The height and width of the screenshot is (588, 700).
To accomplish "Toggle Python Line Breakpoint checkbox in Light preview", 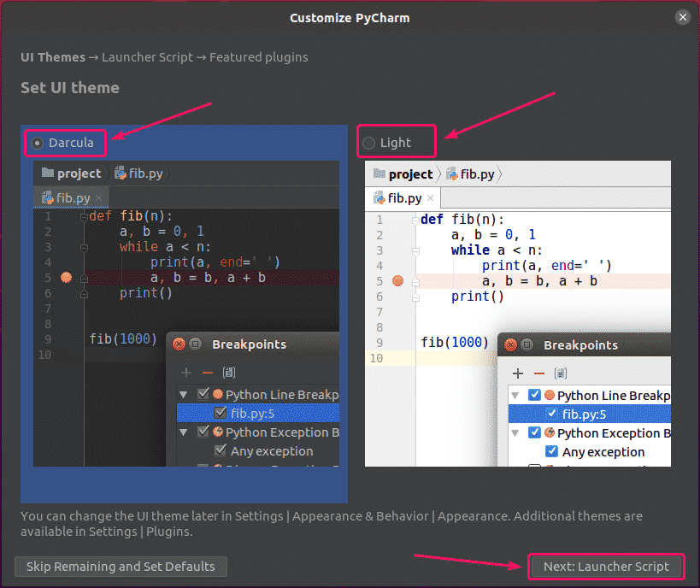I will (x=534, y=395).
